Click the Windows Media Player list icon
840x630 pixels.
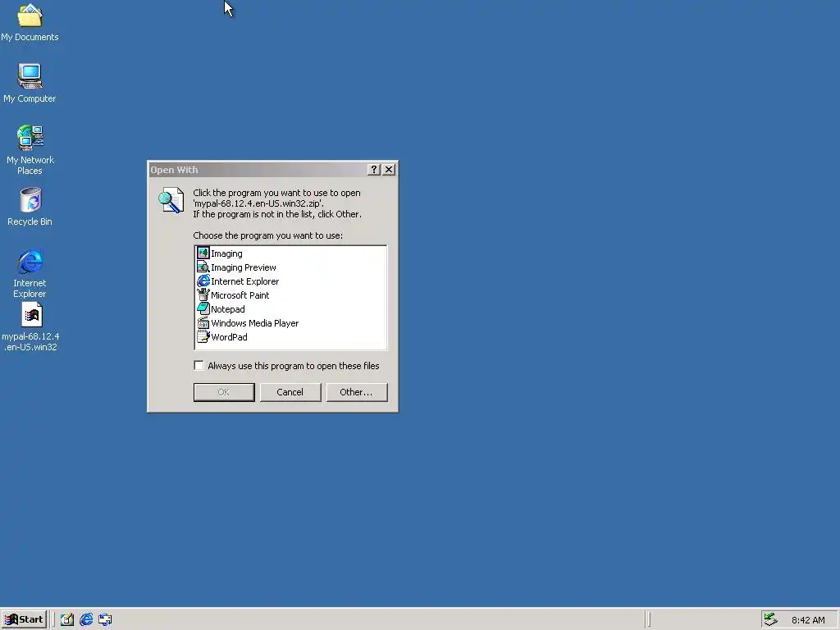tap(203, 322)
